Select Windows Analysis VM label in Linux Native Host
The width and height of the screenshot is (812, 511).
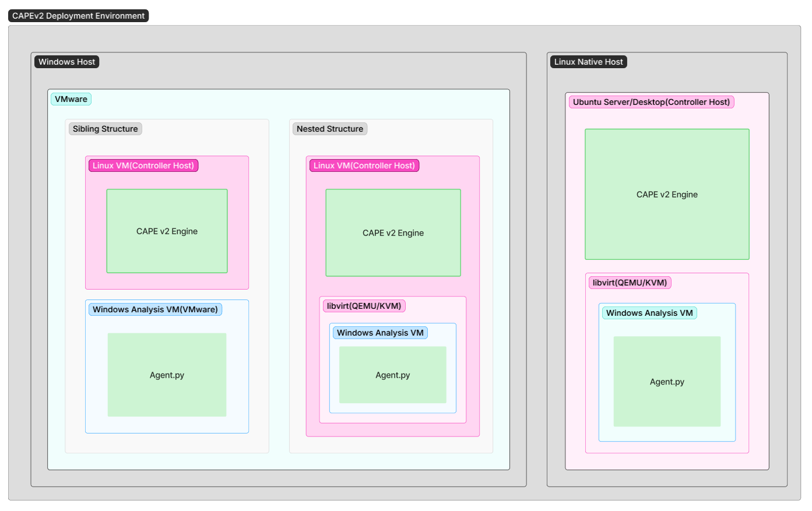tap(649, 313)
